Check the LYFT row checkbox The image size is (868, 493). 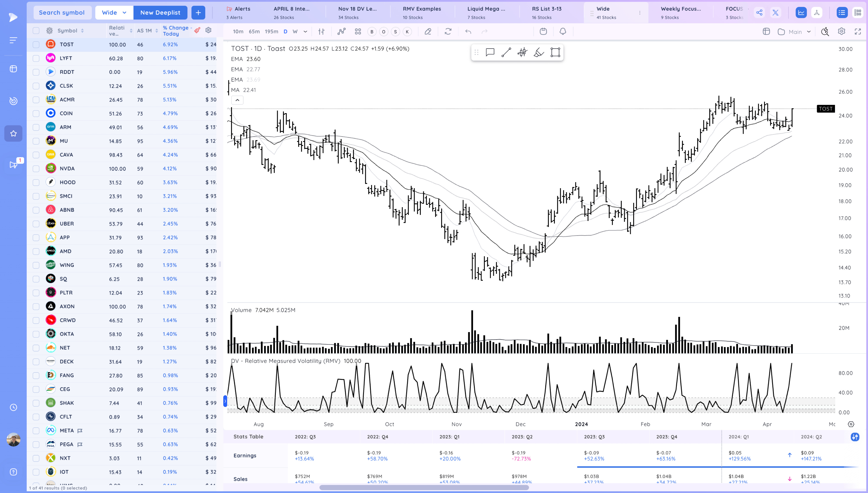[36, 58]
